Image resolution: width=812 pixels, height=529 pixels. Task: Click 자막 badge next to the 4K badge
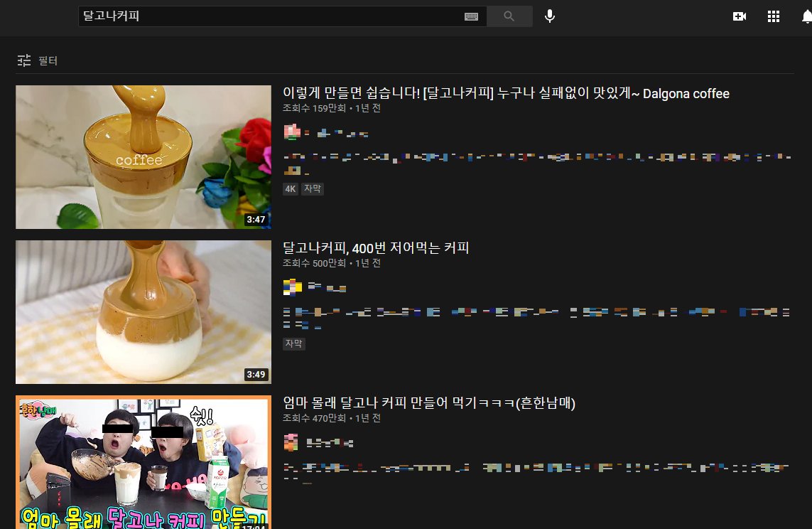click(313, 189)
